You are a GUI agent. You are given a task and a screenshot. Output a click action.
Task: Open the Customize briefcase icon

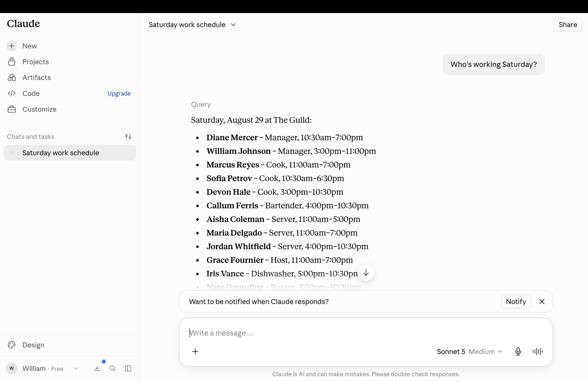(12, 109)
